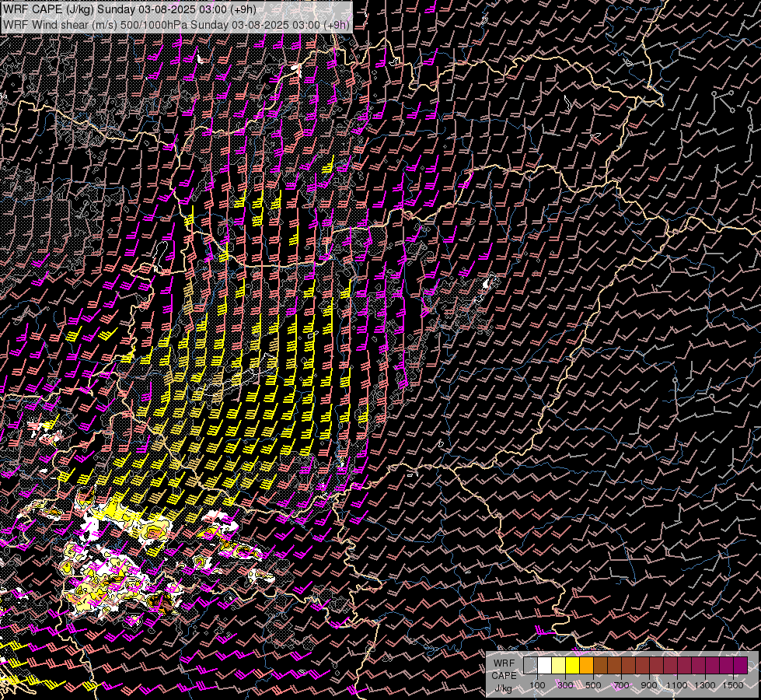Click the orange CAPE legend swatch
The width and height of the screenshot is (761, 700).
(x=586, y=665)
